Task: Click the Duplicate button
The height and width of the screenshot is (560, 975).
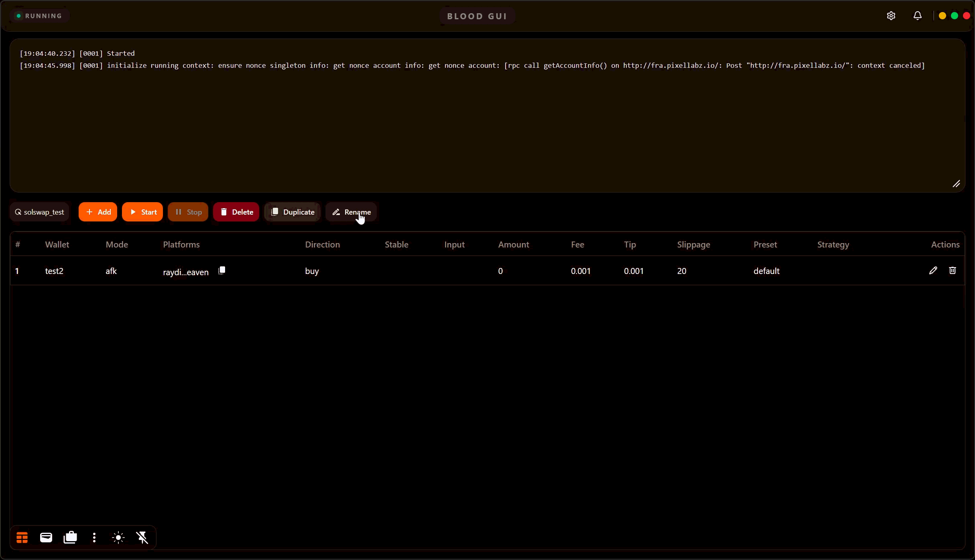Action: pyautogui.click(x=292, y=212)
